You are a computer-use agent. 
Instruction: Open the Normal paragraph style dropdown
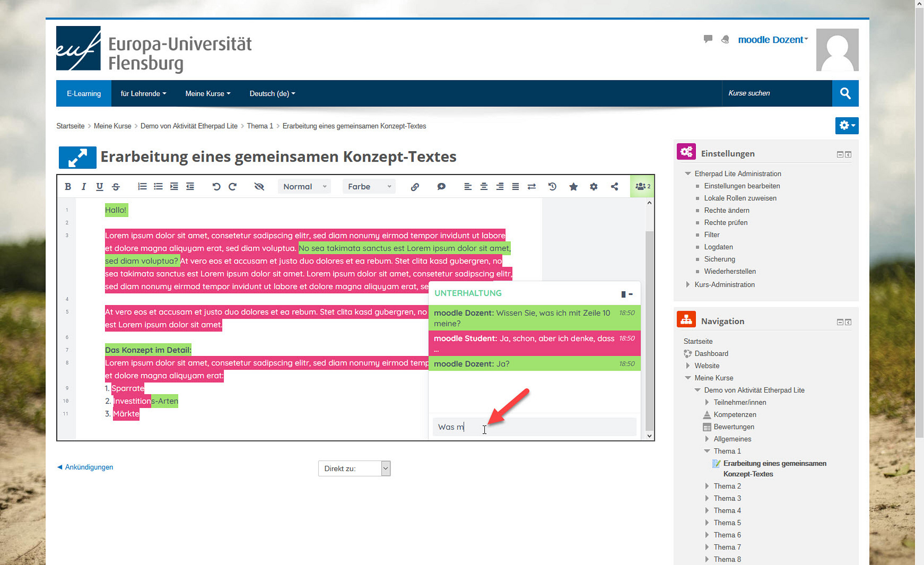pyautogui.click(x=304, y=186)
